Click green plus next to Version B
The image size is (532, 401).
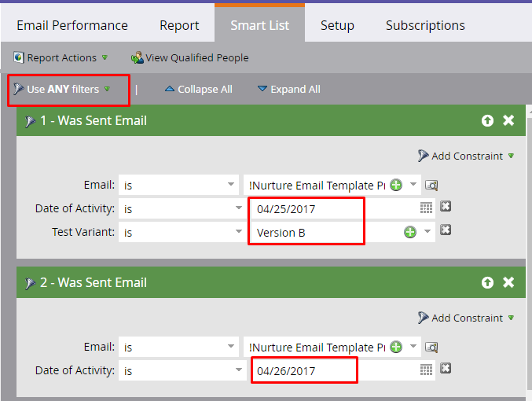click(x=409, y=232)
